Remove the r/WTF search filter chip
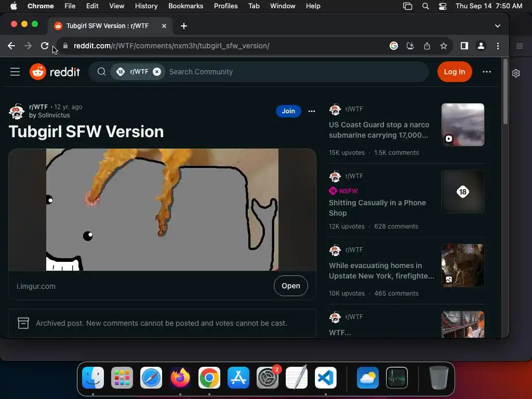Screen dimensions: 532x399 pos(157,72)
